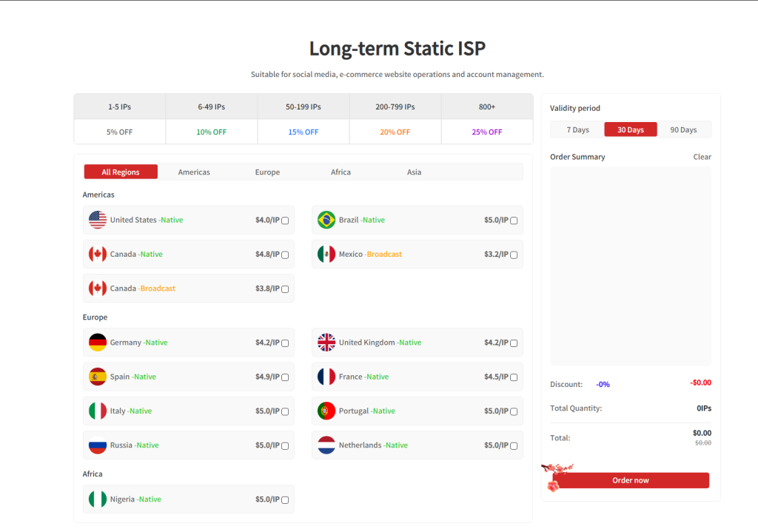Click the 50-199 IPs discount tier
Viewport: 758px width, 532px height.
pos(303,107)
